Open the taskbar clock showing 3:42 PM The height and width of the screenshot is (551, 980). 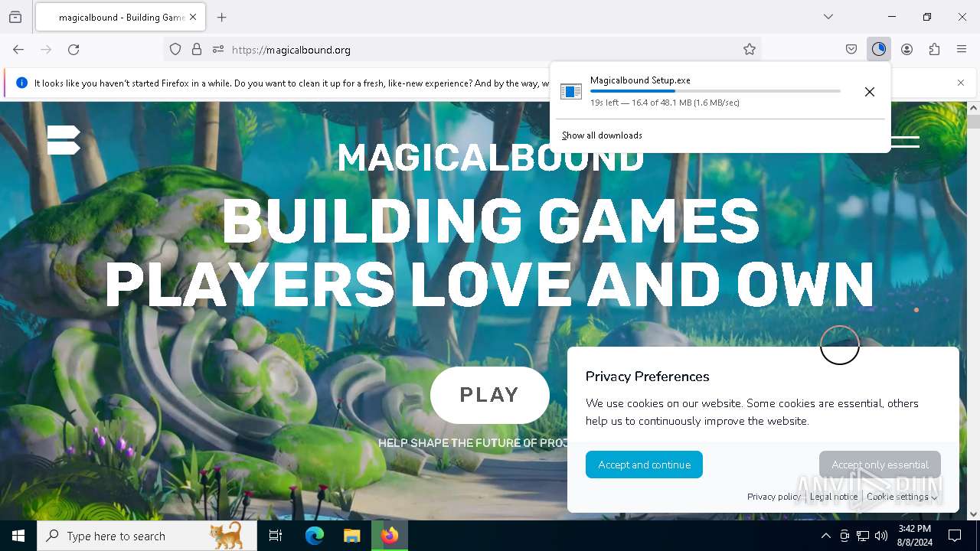915,536
